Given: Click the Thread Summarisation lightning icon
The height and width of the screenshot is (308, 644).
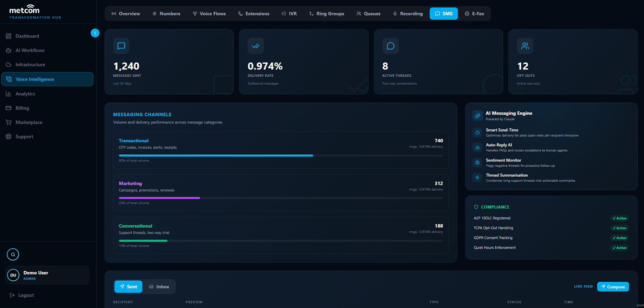Looking at the screenshot, I should tap(478, 178).
